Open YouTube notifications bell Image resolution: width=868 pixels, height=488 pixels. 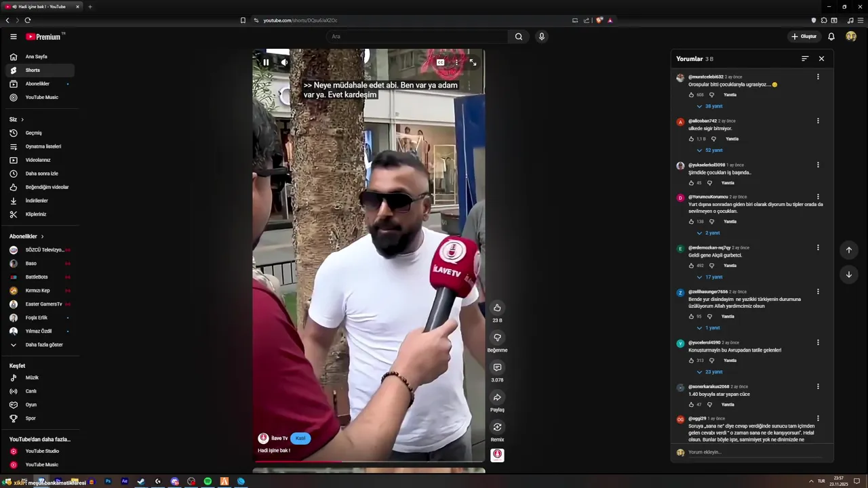pos(831,37)
